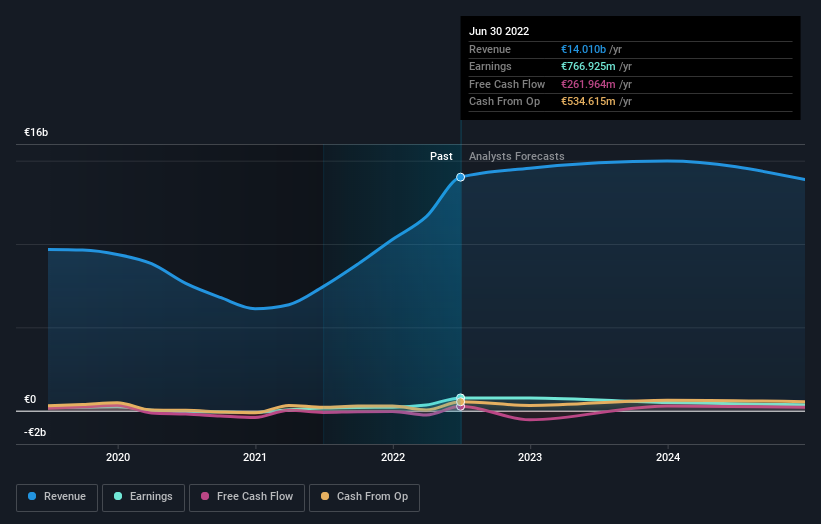Image resolution: width=821 pixels, height=524 pixels.
Task: Click the Cash From Op label in tooltip
Action: click(x=504, y=102)
